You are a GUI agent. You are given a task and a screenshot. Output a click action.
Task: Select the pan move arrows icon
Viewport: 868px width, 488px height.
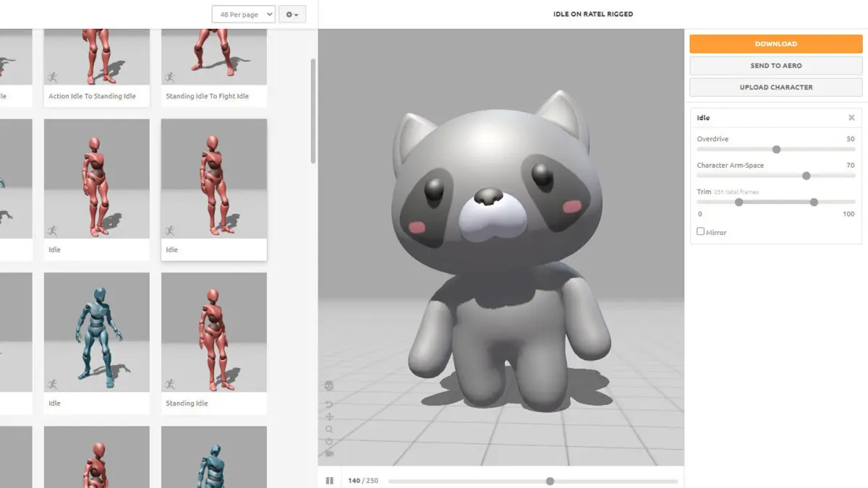coord(329,417)
